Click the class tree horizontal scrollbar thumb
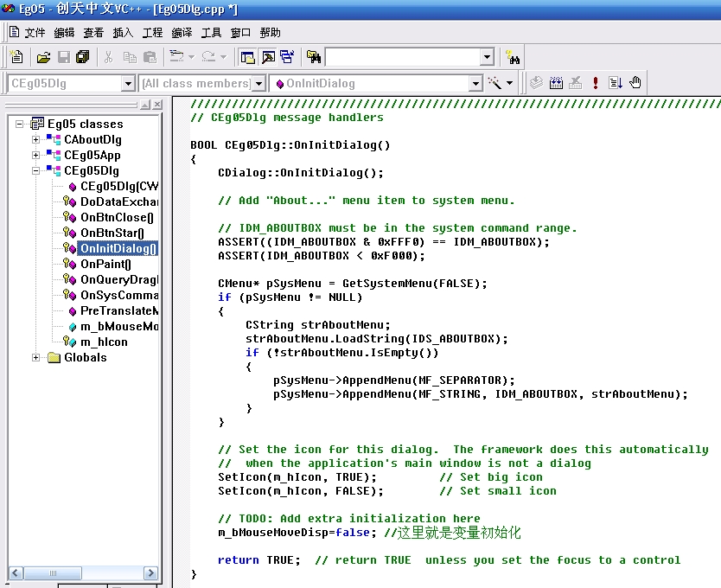Viewport: 721px width, 588px height. 53,572
